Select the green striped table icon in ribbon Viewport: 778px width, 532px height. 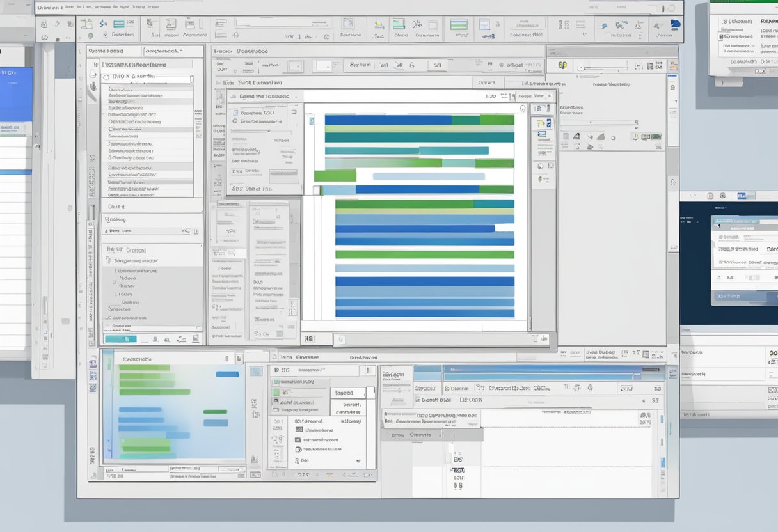pos(459,25)
